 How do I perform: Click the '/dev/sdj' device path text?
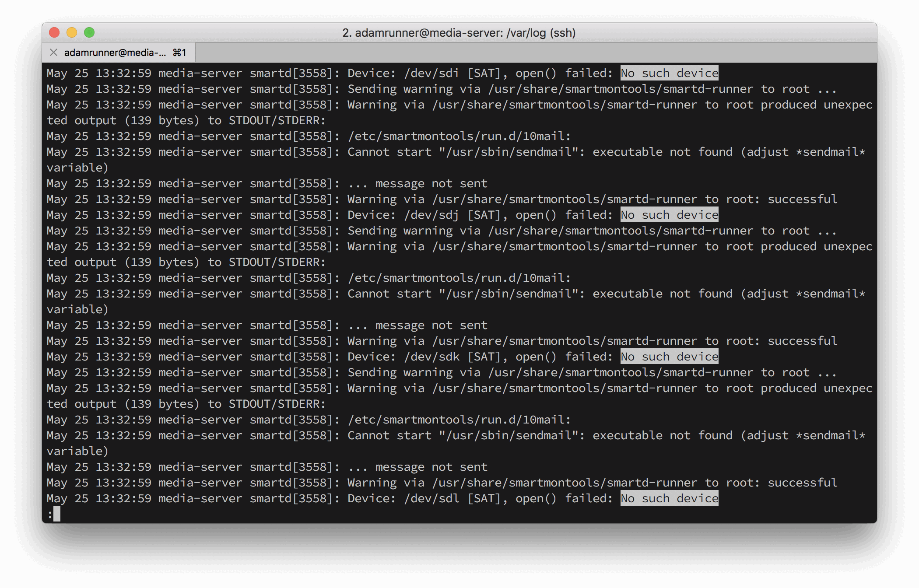pyautogui.click(x=431, y=215)
